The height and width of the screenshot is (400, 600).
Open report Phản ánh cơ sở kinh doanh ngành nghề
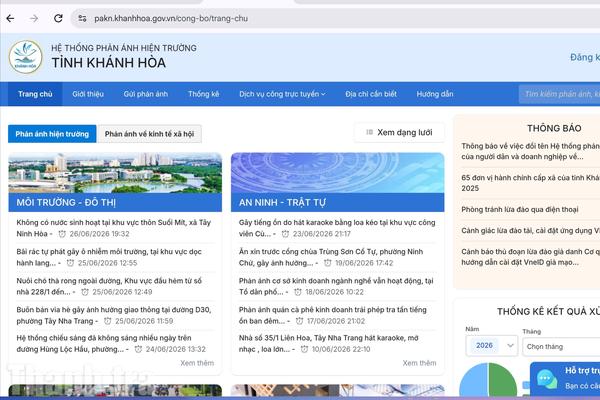tap(336, 286)
